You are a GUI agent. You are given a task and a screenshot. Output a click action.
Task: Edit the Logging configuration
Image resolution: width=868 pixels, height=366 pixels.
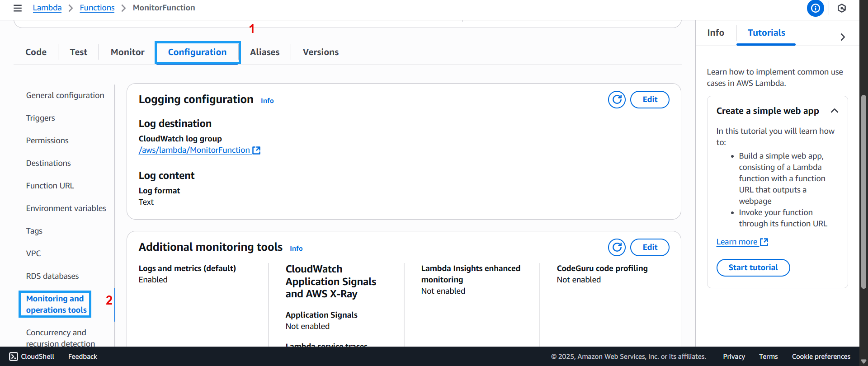click(x=650, y=99)
